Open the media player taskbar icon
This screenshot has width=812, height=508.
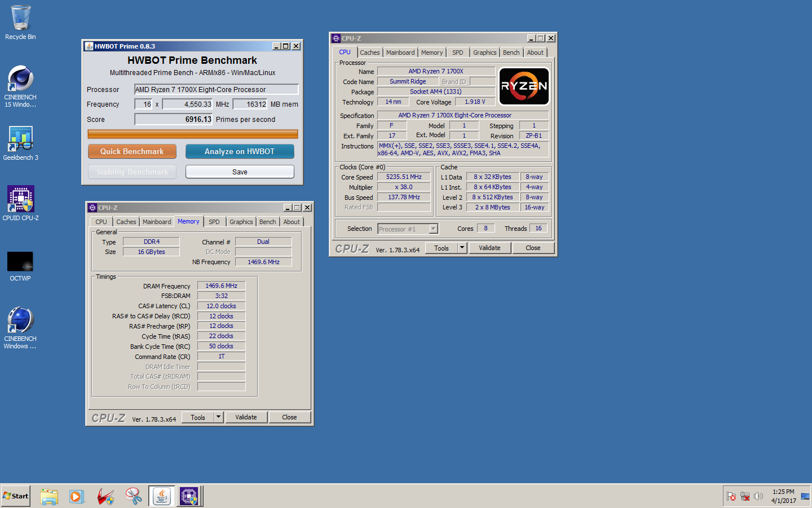point(77,496)
